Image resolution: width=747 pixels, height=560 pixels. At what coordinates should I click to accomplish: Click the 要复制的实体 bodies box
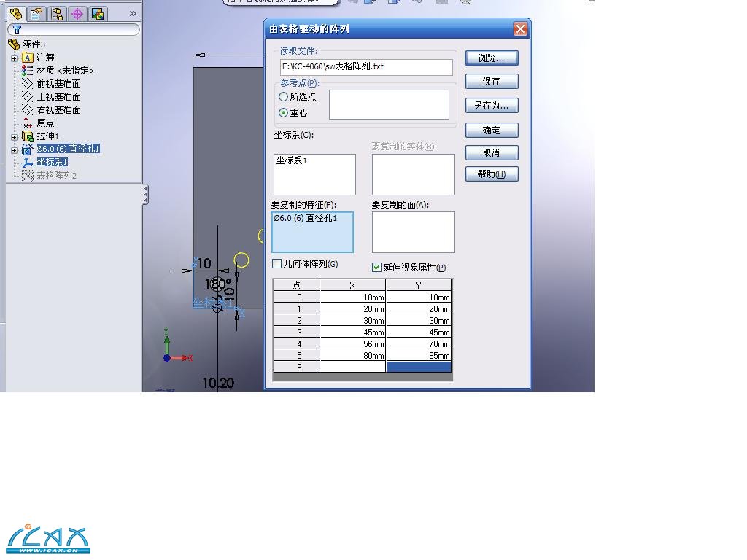[x=413, y=174]
